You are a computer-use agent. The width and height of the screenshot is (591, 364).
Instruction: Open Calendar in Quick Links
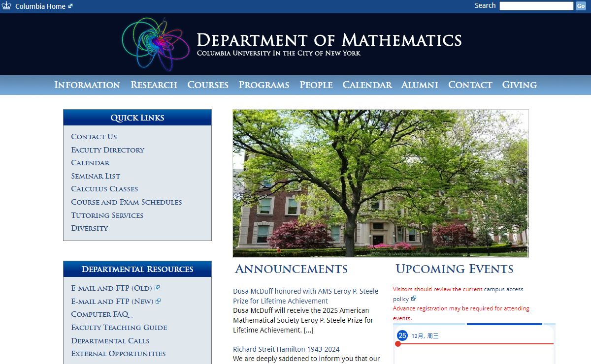coord(91,163)
